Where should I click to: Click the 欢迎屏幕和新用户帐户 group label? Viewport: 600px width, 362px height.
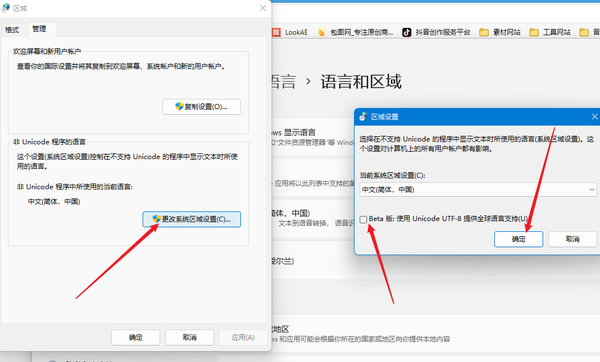click(x=47, y=51)
